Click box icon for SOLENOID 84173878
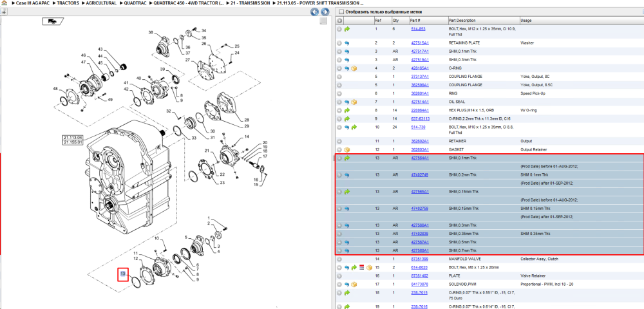The image size is (644, 309). 354,285
